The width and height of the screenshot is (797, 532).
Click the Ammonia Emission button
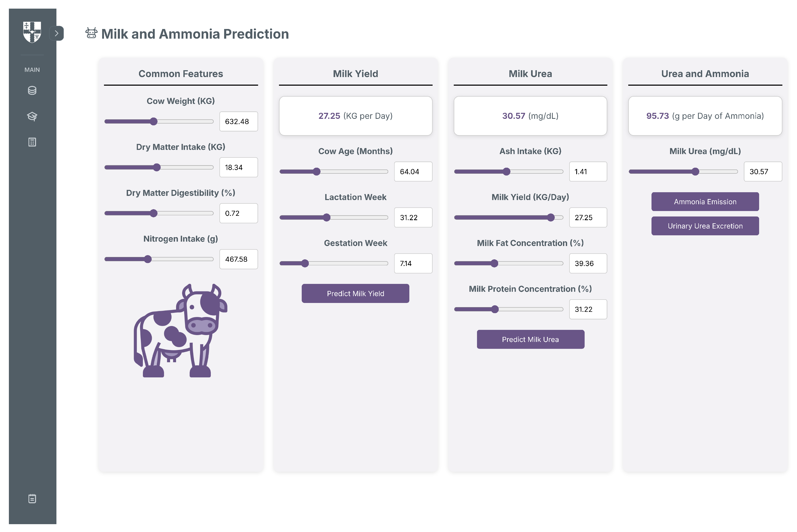point(705,202)
